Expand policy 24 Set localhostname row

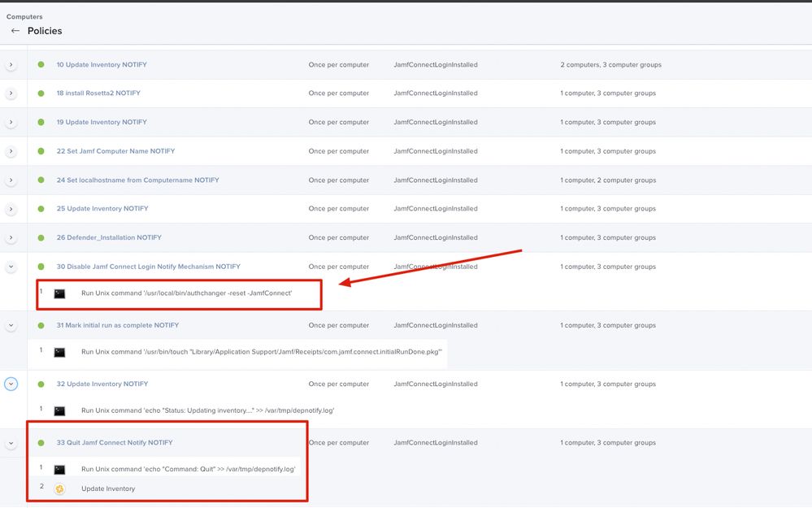(11, 180)
